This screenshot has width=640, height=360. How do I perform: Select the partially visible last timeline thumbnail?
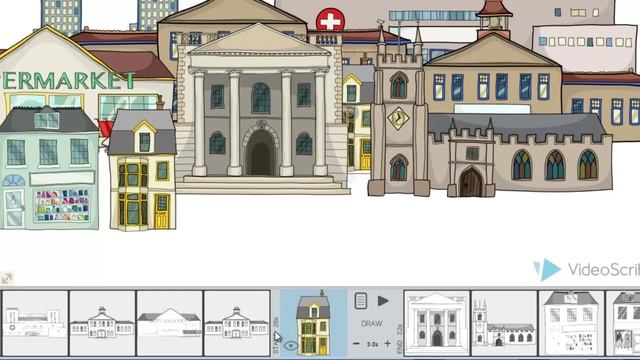623,323
